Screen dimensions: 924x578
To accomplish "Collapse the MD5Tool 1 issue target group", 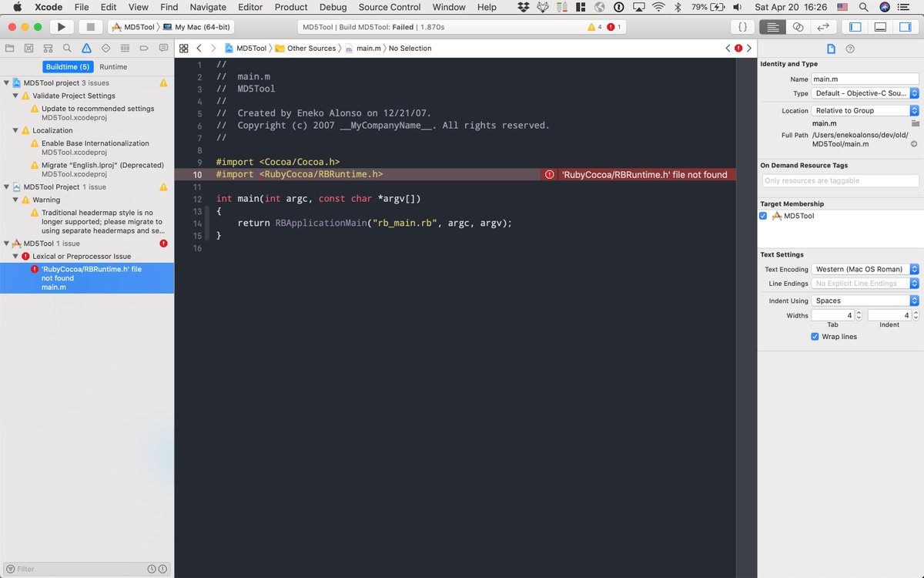I will 6,243.
